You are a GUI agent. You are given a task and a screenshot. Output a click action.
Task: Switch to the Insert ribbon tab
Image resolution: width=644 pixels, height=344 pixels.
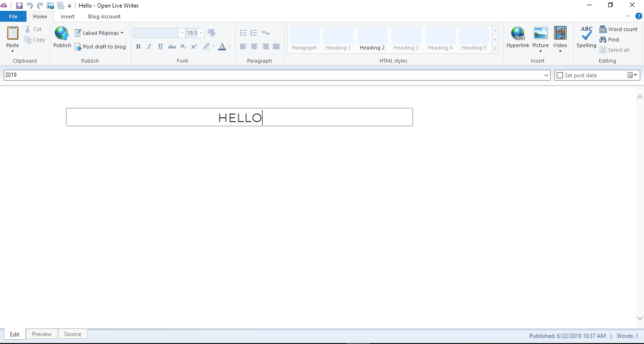pos(67,16)
